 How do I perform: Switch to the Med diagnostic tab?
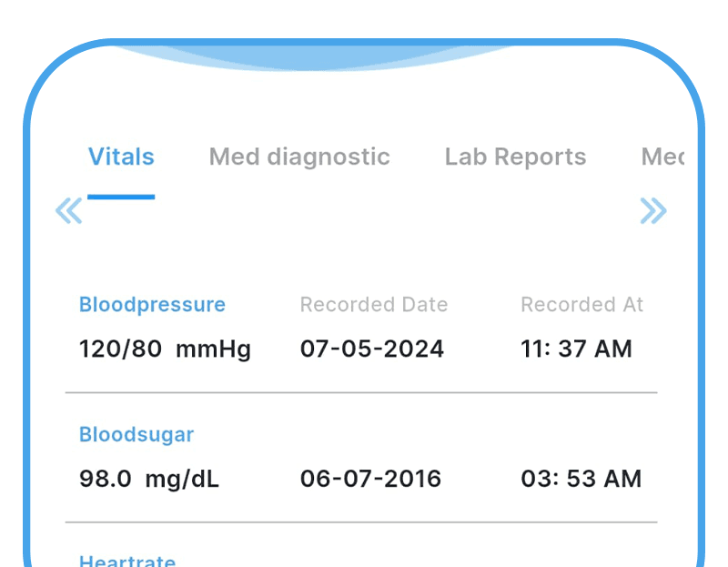click(x=299, y=157)
